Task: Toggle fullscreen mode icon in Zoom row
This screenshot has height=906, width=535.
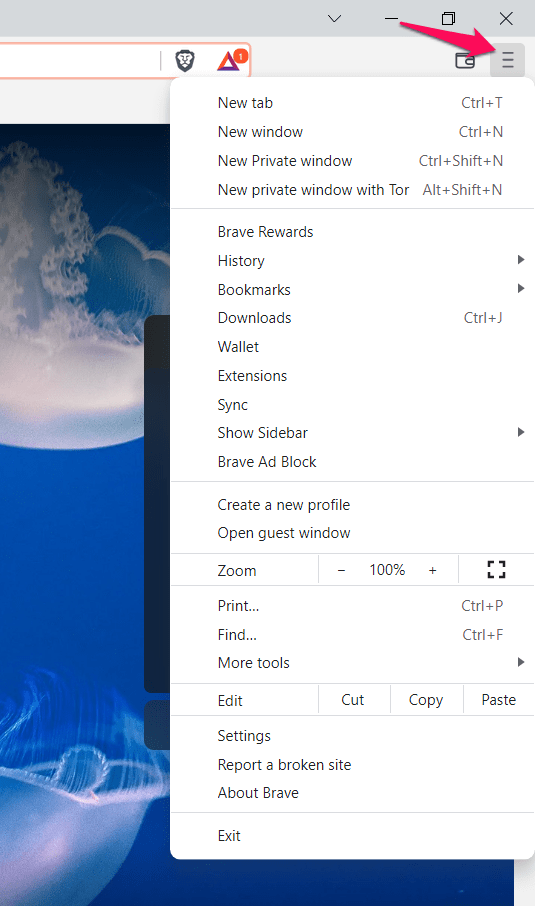Action: [x=496, y=570]
